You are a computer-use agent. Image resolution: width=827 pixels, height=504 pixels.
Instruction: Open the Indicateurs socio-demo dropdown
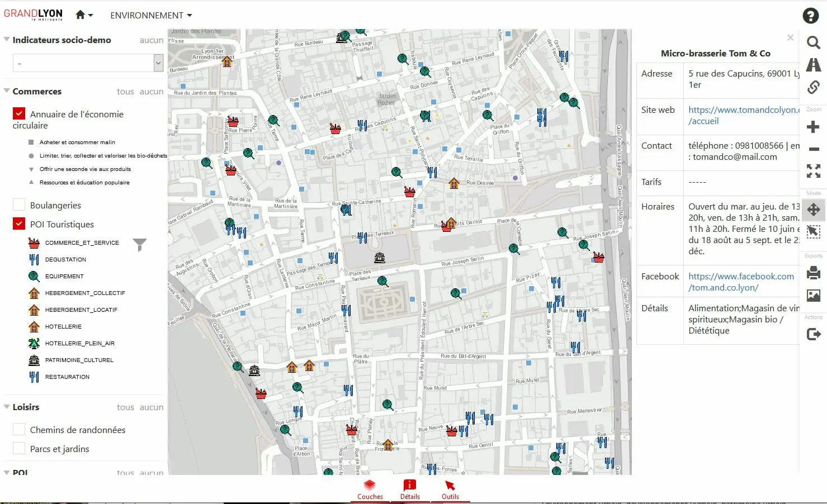88,63
